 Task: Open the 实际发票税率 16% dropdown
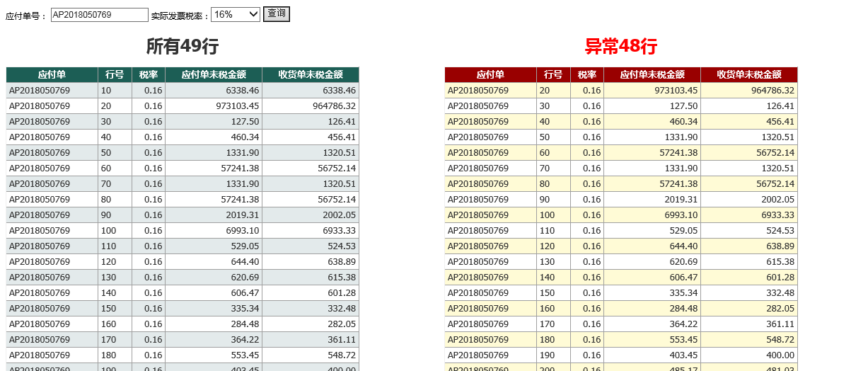pyautogui.click(x=236, y=14)
